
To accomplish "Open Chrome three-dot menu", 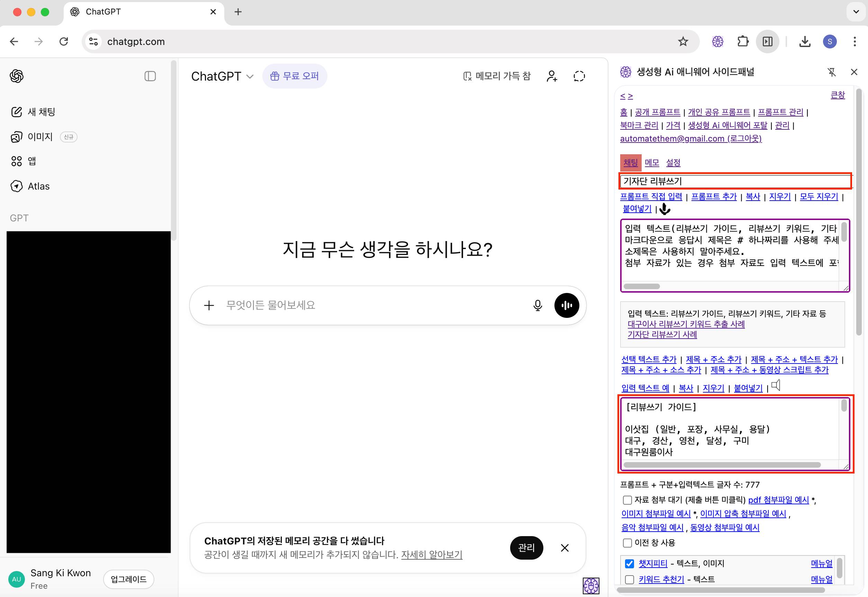I will click(x=855, y=42).
